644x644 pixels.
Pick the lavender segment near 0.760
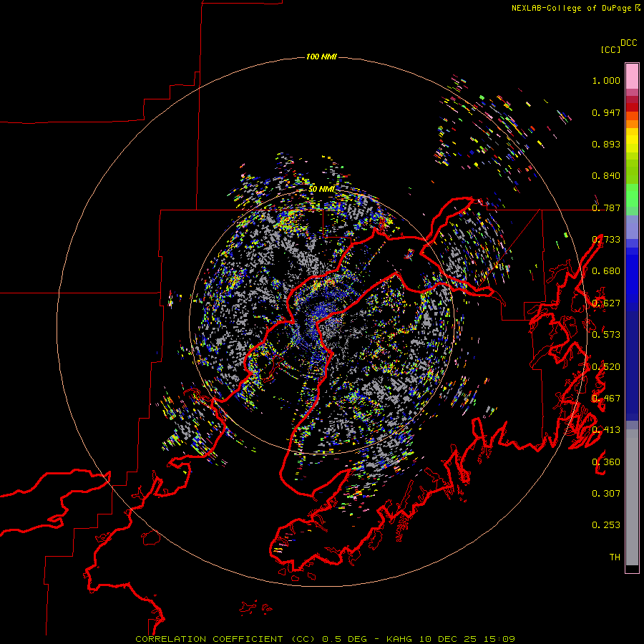[x=632, y=227]
